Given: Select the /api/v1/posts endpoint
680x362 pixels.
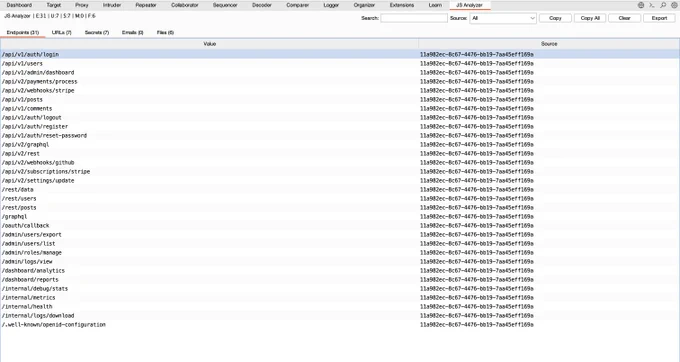Looking at the screenshot, I should click(340, 100).
